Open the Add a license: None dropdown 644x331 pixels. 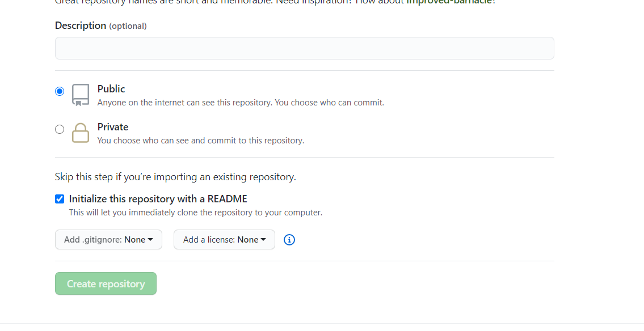pos(224,239)
